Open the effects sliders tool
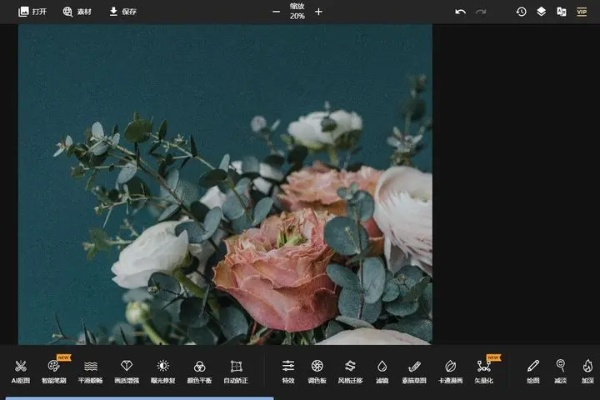The image size is (600, 400). 288,371
